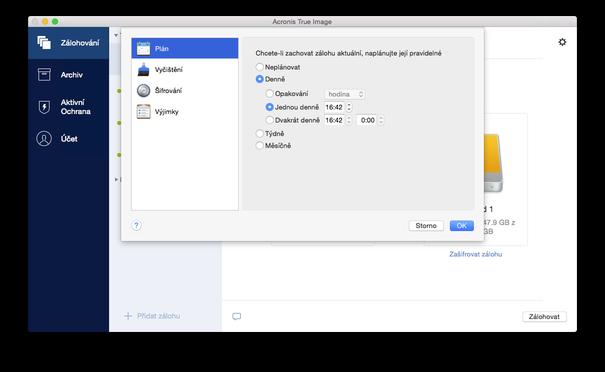The image size is (605, 372).
Task: Open the hodina interval dropdown
Action: (x=345, y=94)
